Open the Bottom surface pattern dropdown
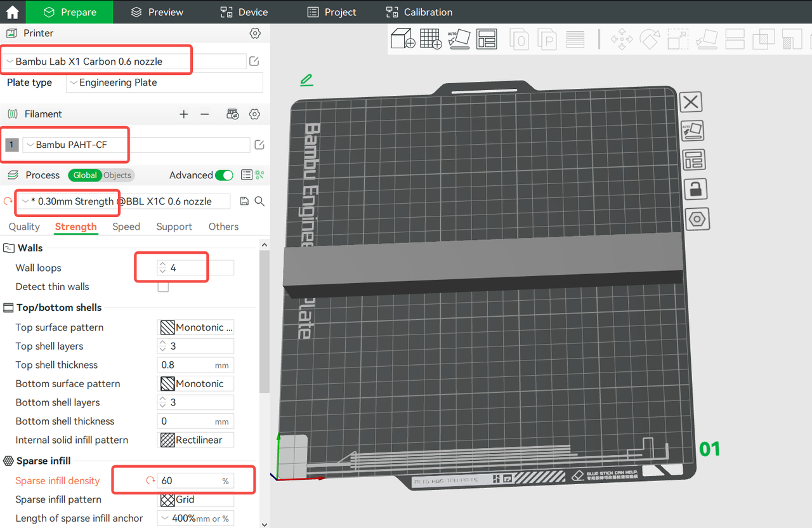The image size is (812, 528). point(195,384)
